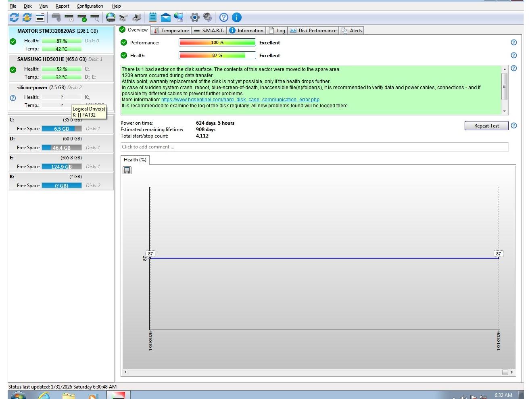Image resolution: width=532 pixels, height=399 pixels.
Task: Click the help icon beside Performance rating
Action: (513, 42)
